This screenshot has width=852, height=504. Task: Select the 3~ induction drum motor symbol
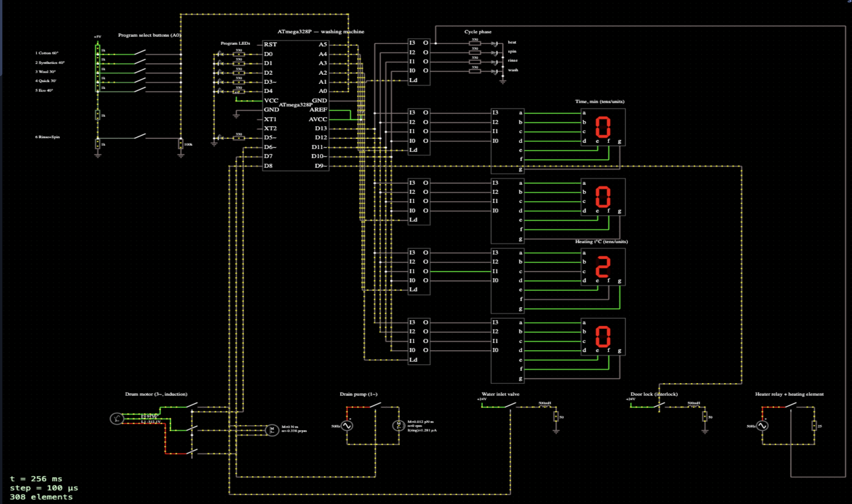[x=272, y=430]
